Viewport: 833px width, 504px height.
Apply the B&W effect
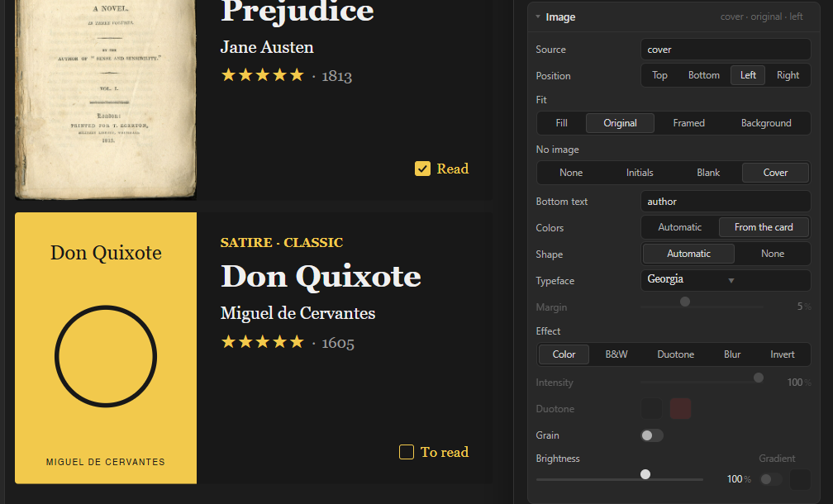coord(616,354)
